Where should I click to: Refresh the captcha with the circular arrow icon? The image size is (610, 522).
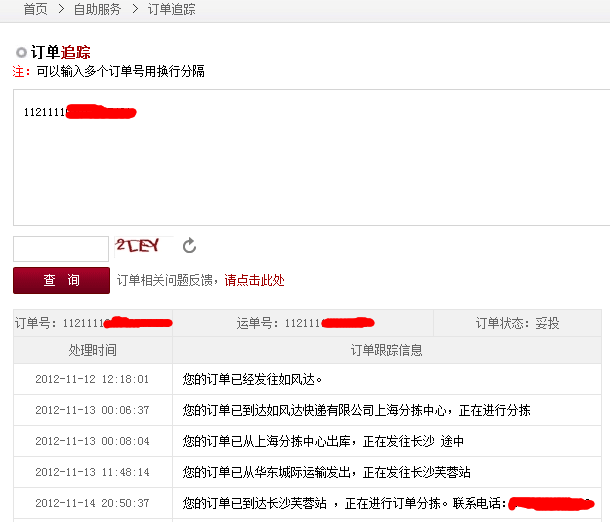[x=189, y=246]
